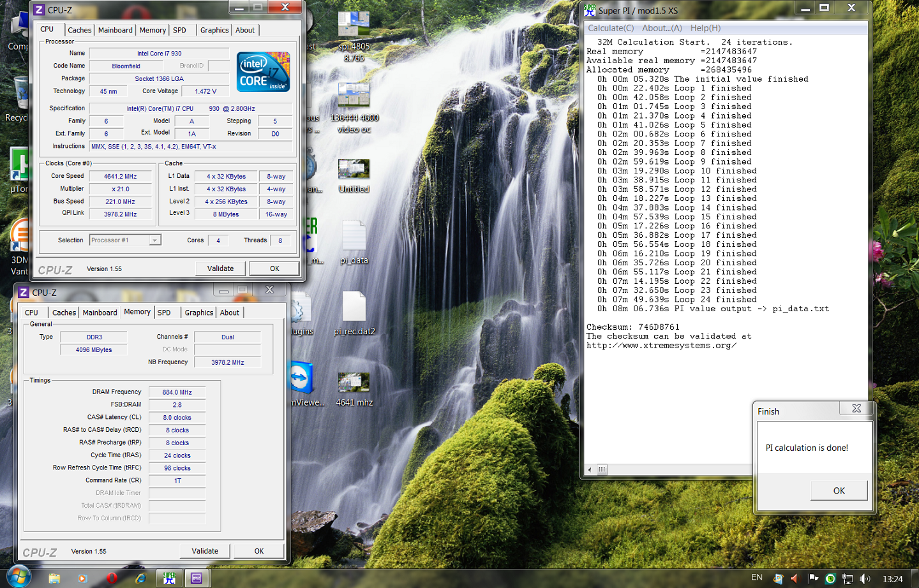Open Internet Explorer from the taskbar
Screen dimensions: 919x588
[x=140, y=578]
